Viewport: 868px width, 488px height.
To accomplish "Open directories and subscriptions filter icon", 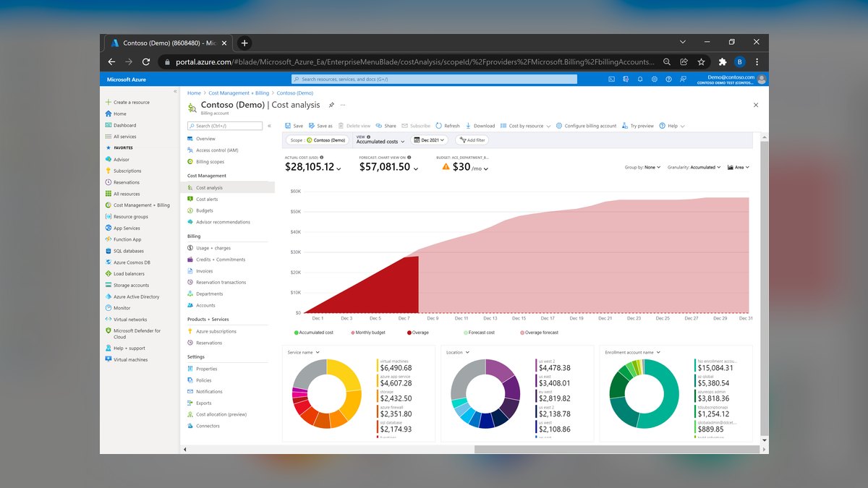I will [626, 79].
